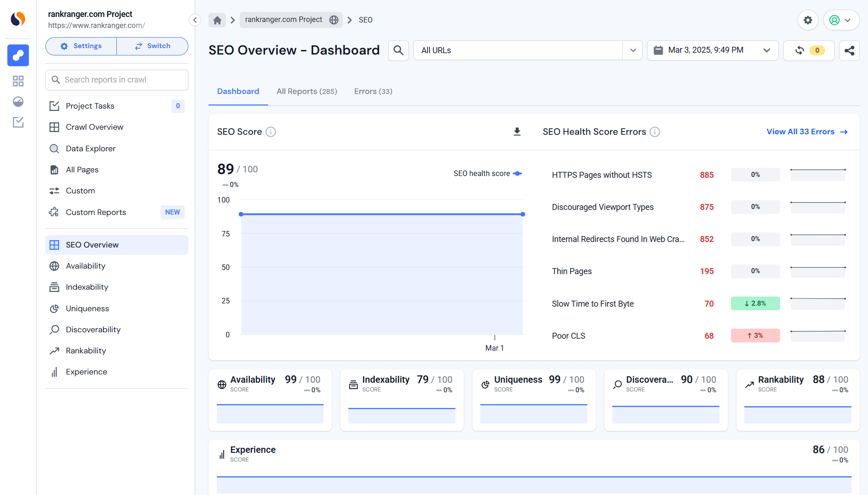The width and height of the screenshot is (868, 495).
Task: Open Internal Redirects Found In Web Crawl error
Action: [x=618, y=239]
